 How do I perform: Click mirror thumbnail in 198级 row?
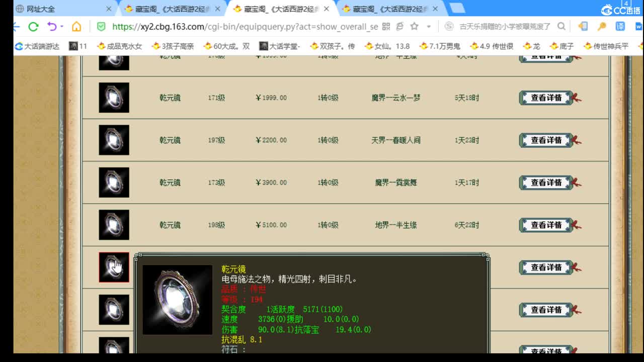(114, 224)
